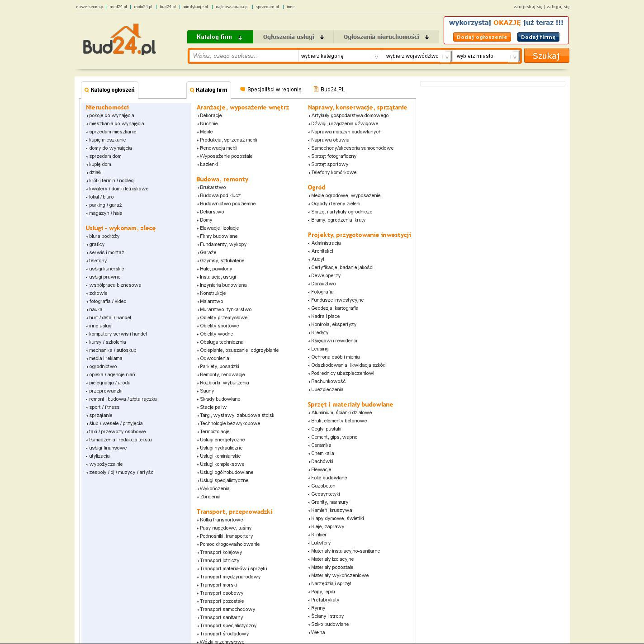This screenshot has height=644, width=644.
Task: Open the moto24.pl service link
Action: pos(143,7)
